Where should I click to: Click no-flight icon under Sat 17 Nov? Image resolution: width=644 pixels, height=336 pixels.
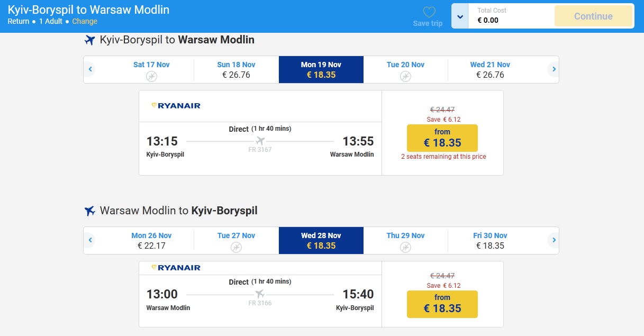pos(151,77)
